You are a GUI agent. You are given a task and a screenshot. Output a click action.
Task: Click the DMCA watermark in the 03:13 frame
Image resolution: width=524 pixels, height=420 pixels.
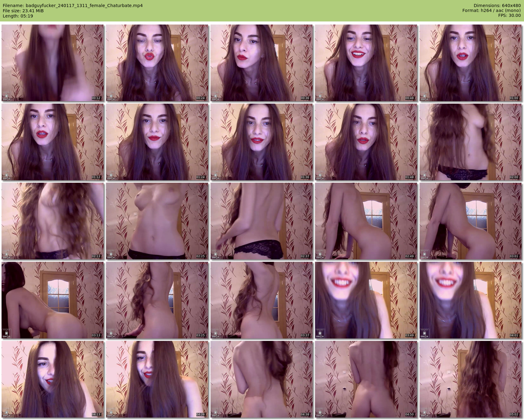pyautogui.click(x=6, y=334)
